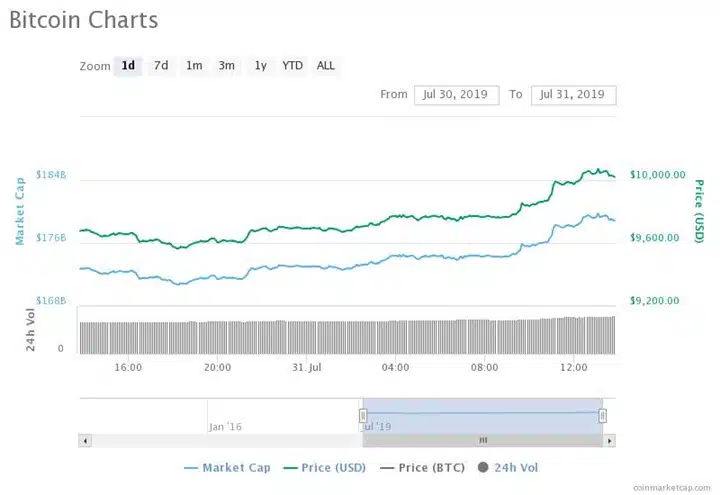Click the navigator scrollbar left arrow
The width and height of the screenshot is (720, 495).
[85, 441]
